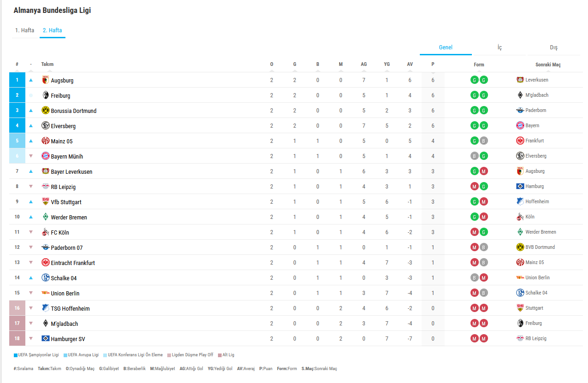Switch to the İç home standings tab
Viewport: 588px width, 383px height.
pyautogui.click(x=500, y=47)
